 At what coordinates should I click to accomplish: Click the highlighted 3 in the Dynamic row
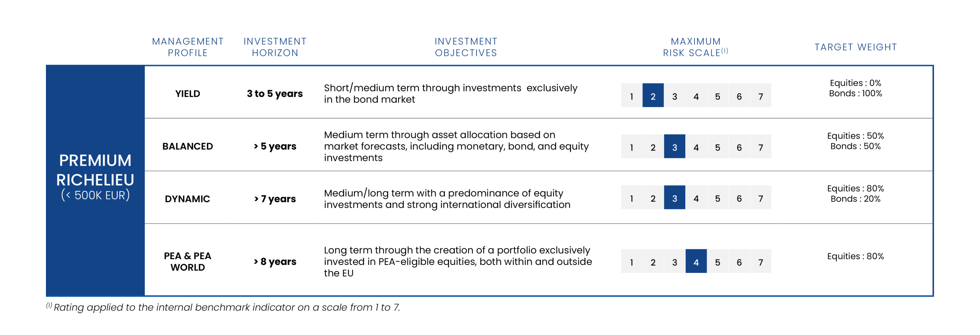coord(674,198)
